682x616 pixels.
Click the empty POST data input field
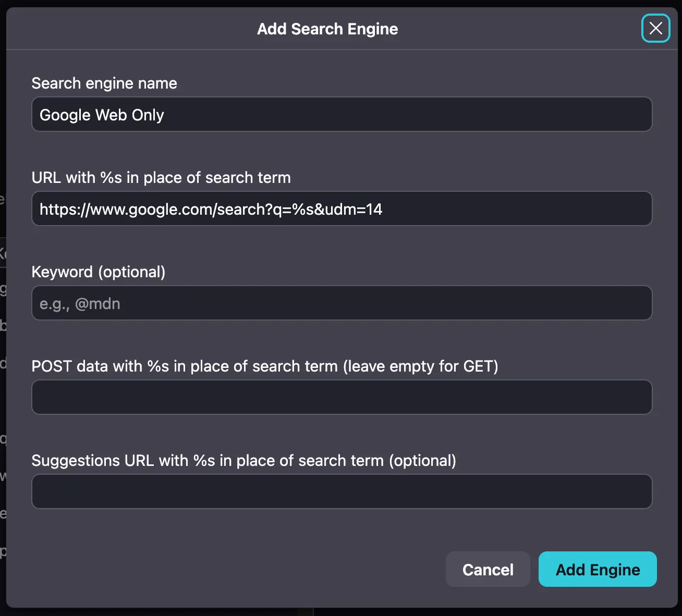point(341,397)
